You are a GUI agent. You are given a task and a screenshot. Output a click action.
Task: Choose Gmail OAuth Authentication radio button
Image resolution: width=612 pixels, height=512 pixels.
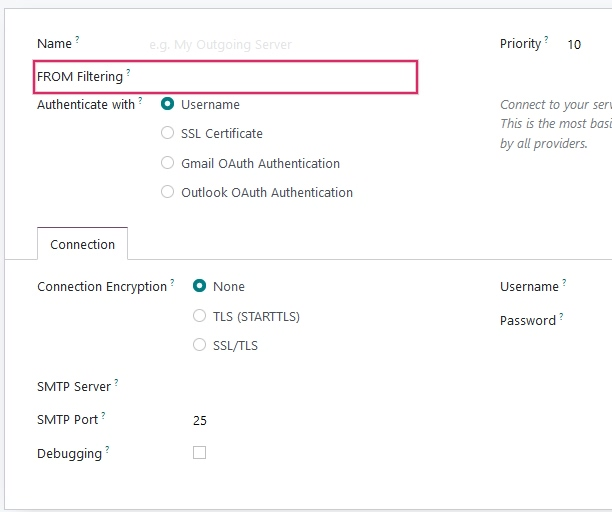point(168,163)
